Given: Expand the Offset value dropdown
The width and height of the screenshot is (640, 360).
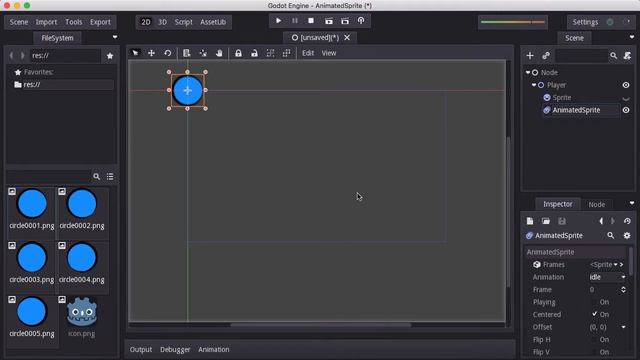Looking at the screenshot, I should pos(623,327).
